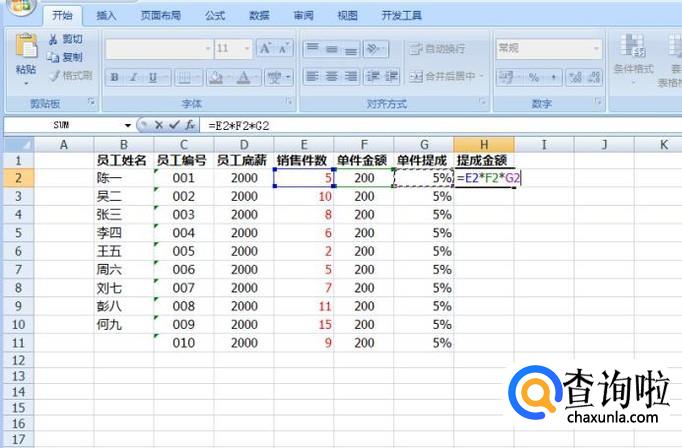Open cell borders button

click(x=184, y=77)
